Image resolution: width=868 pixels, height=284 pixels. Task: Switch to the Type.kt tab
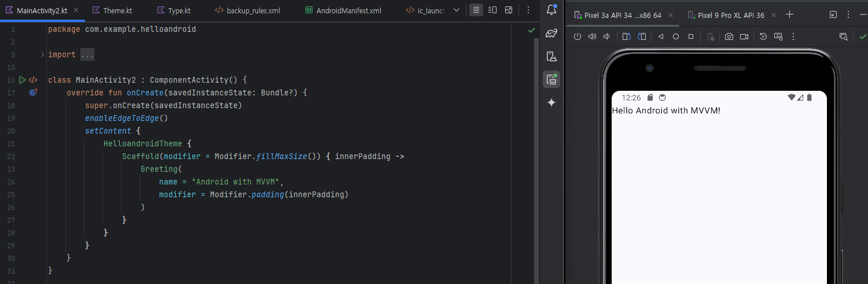pyautogui.click(x=174, y=10)
